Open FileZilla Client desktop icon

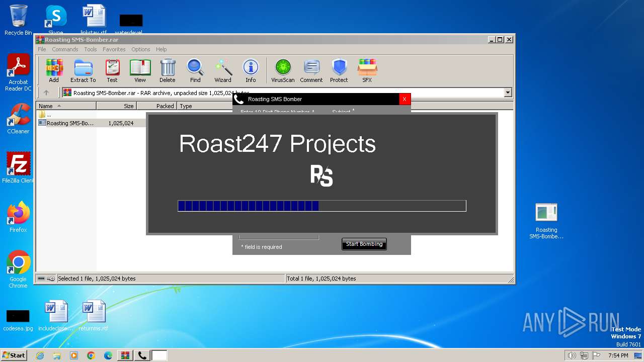pyautogui.click(x=18, y=167)
